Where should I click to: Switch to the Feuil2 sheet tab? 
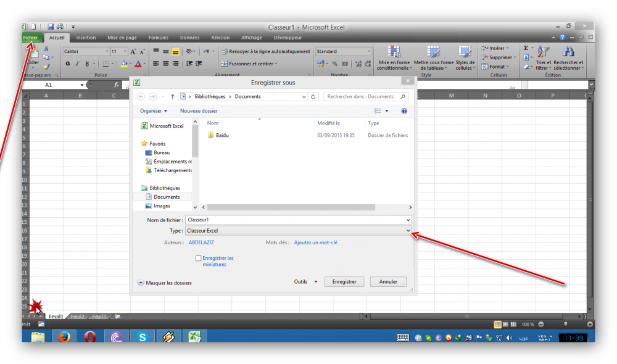[x=78, y=316]
